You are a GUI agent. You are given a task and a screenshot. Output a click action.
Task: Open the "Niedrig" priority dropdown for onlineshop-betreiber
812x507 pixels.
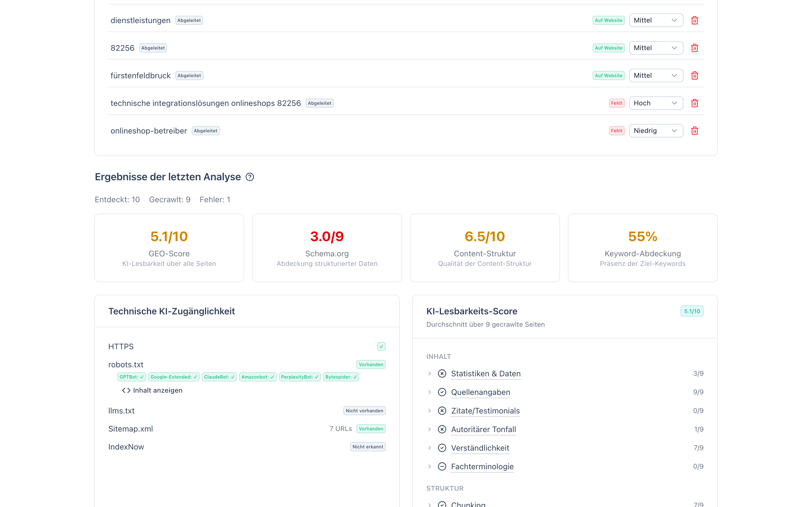click(x=656, y=131)
